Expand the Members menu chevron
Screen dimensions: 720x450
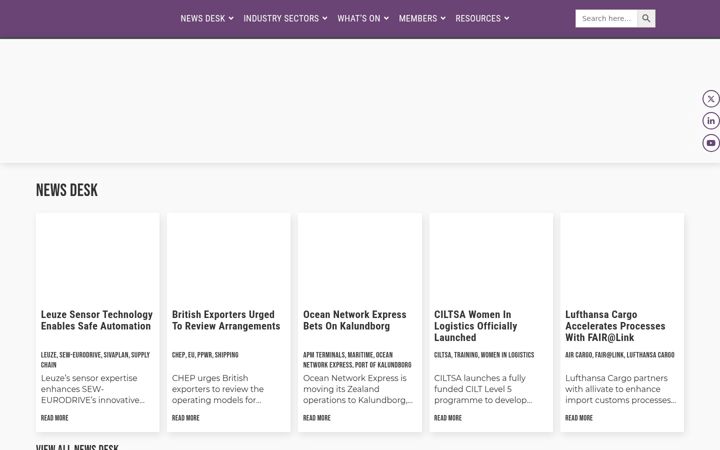(x=443, y=18)
